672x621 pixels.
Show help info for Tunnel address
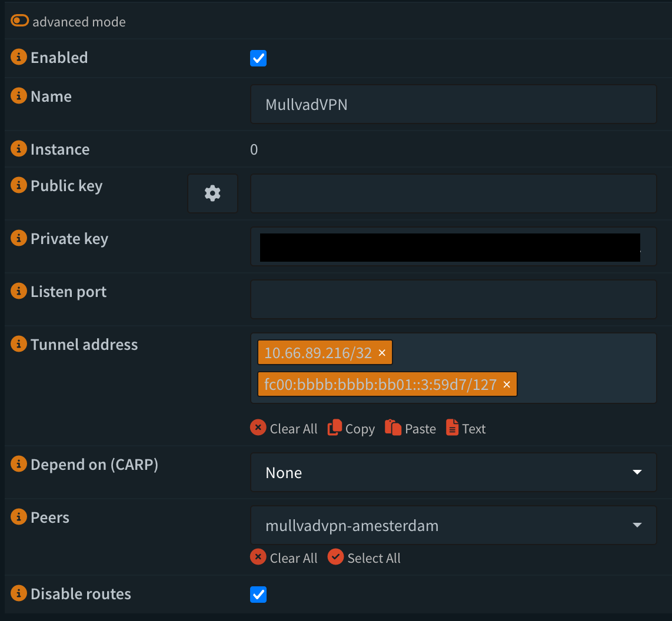[x=18, y=344]
